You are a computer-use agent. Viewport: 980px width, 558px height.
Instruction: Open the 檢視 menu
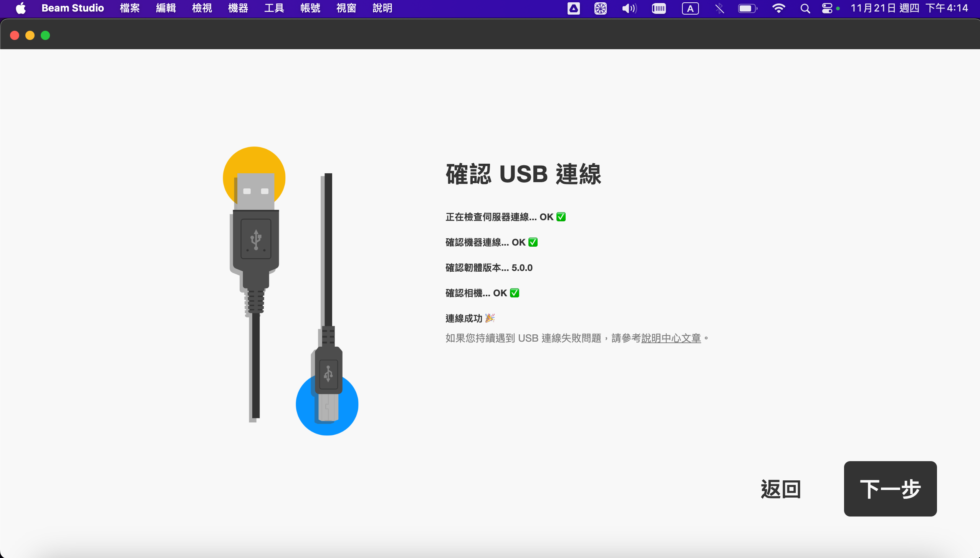(202, 8)
